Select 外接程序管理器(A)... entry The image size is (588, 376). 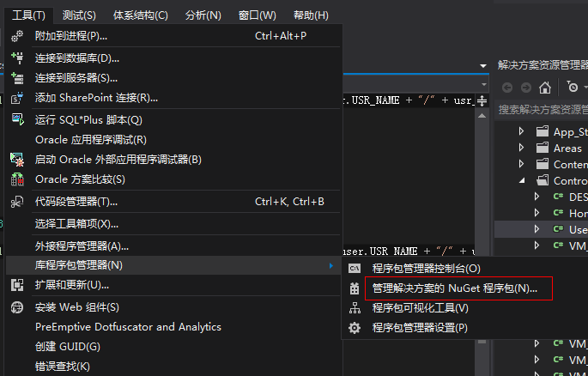173,246
